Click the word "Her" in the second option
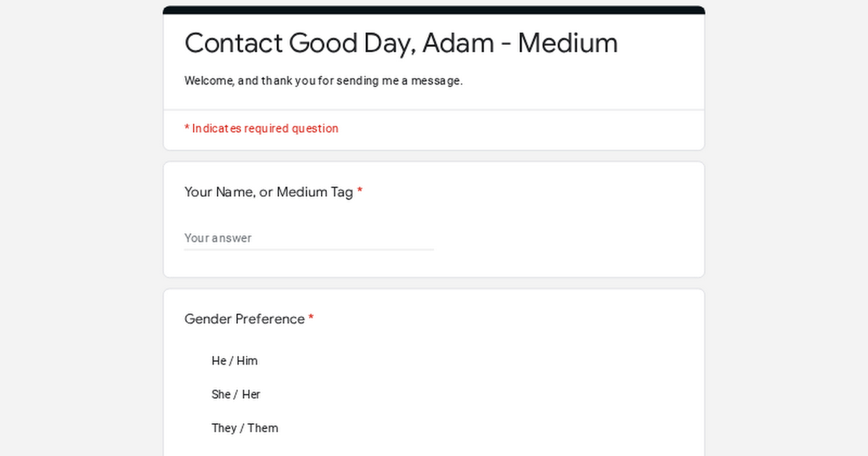The height and width of the screenshot is (456, 868). (251, 394)
